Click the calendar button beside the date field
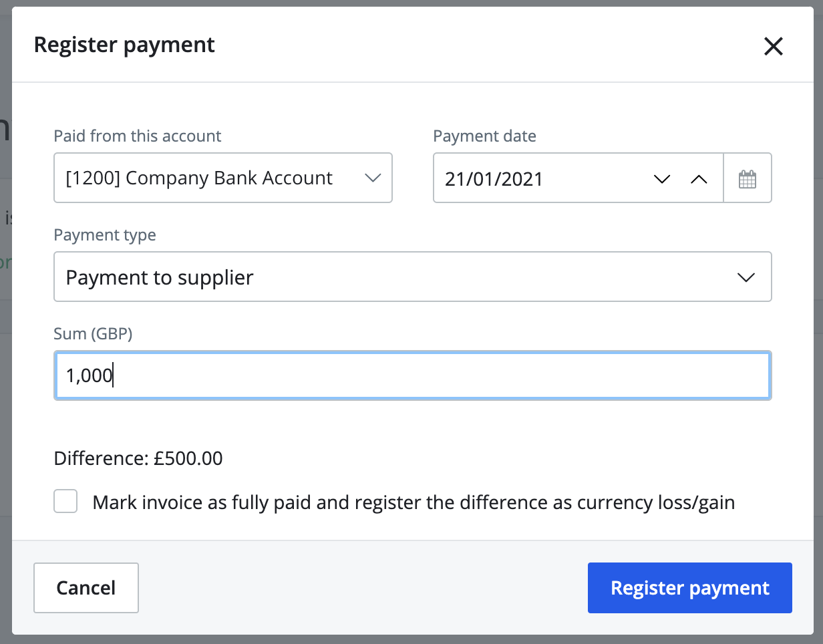Image resolution: width=823 pixels, height=644 pixels. tap(748, 178)
